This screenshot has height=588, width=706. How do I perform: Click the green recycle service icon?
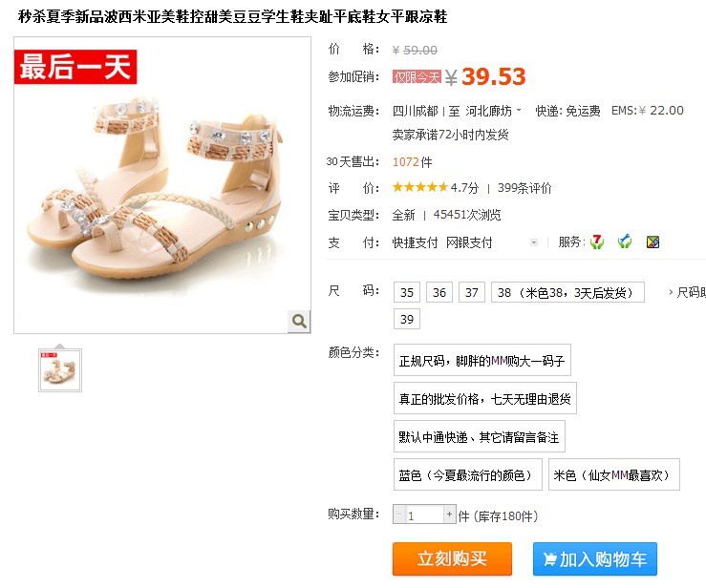point(625,242)
